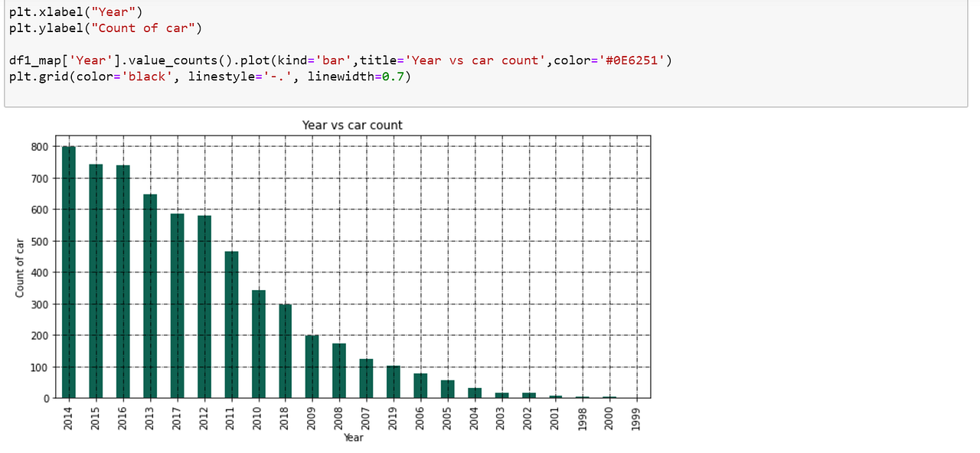Click the 2018 bar in the chart
The width and height of the screenshot is (980, 453).
coord(285,352)
